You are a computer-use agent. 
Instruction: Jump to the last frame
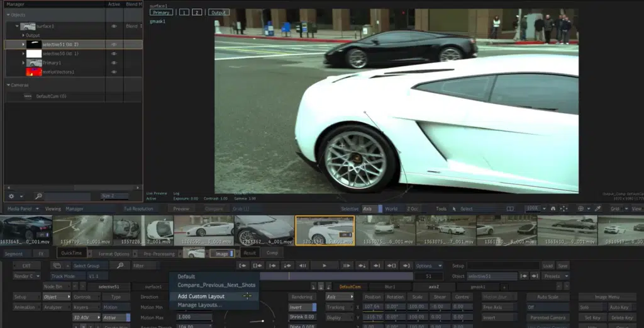[x=406, y=266]
